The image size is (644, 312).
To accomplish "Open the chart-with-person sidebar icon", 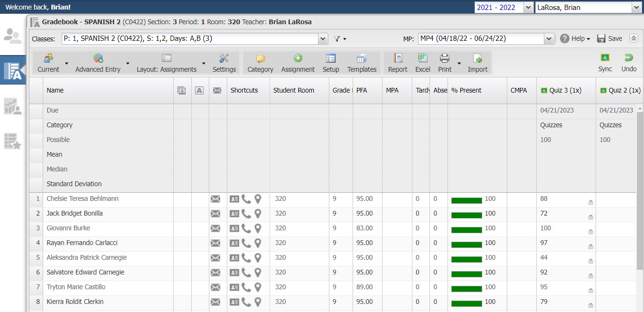I will click(13, 106).
